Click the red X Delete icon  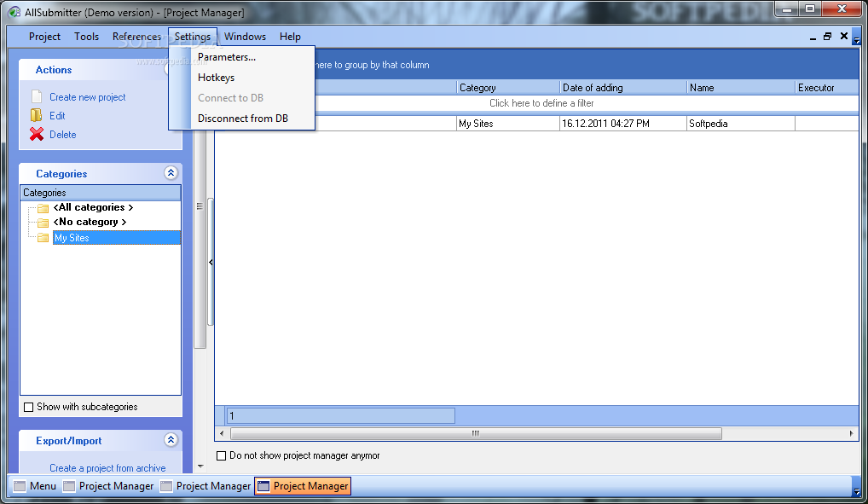click(37, 134)
